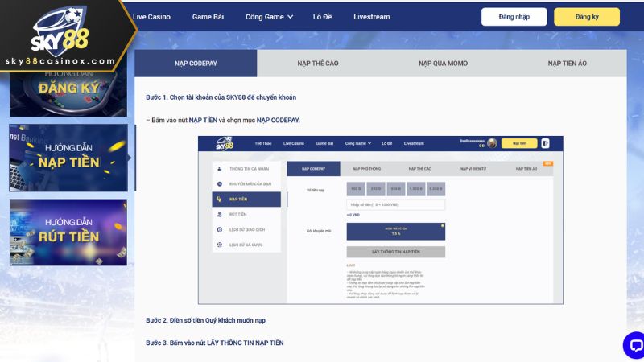Select the NẠP CODEPAY tab of the guide
The height and width of the screenshot is (362, 644).
click(x=196, y=64)
